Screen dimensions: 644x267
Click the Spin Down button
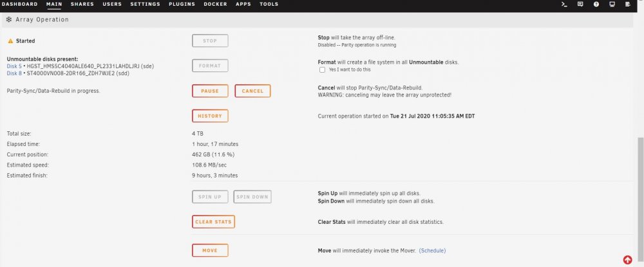(252, 197)
